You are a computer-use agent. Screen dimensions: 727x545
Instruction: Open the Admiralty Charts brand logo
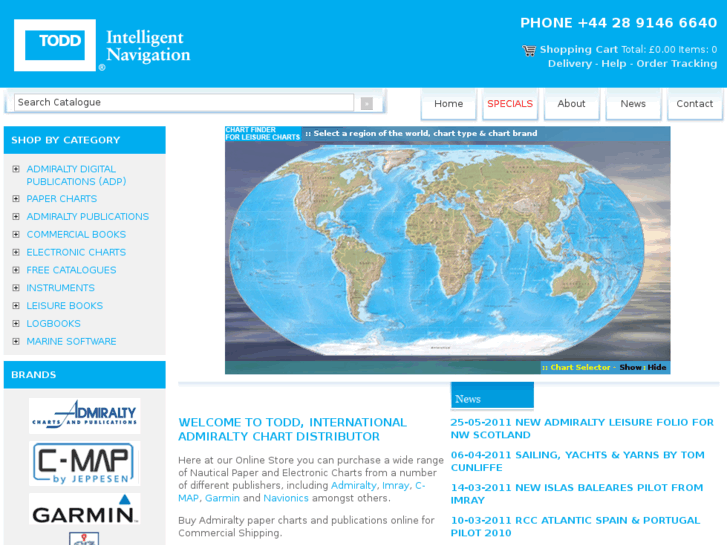pyautogui.click(x=84, y=416)
